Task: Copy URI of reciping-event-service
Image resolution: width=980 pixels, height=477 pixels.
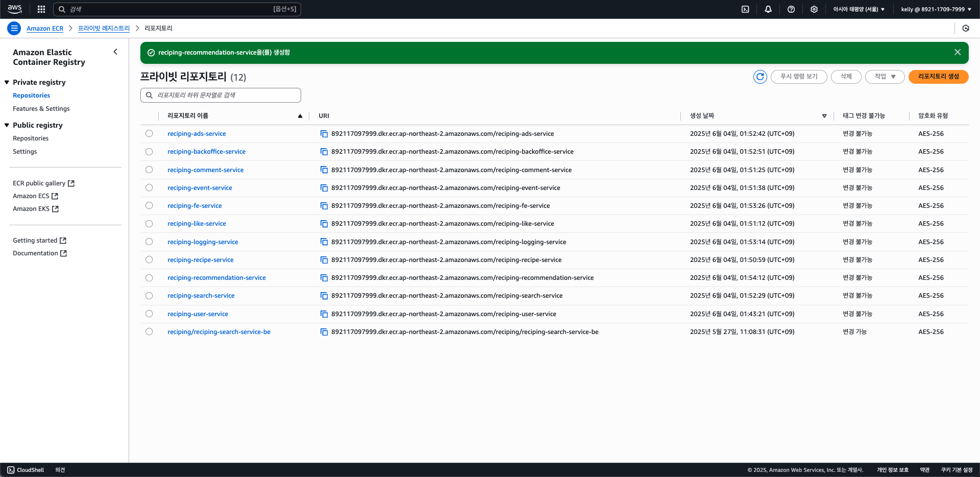Action: click(324, 188)
